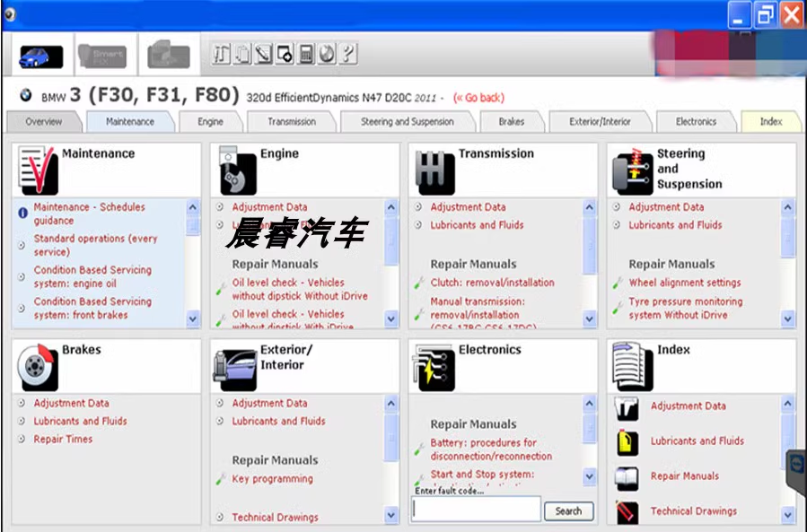The image size is (807, 532).
Task: Open Wheel alignment settings link
Action: click(685, 283)
